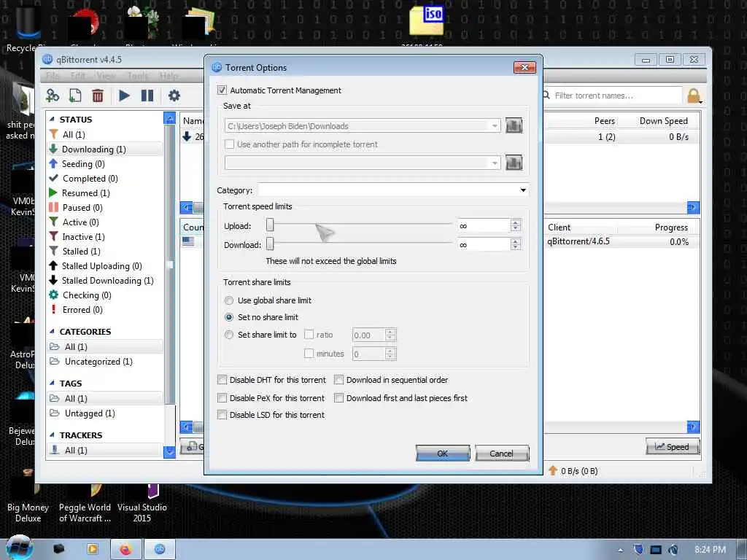This screenshot has height=560, width=747.
Task: Enable Download first and last pieces first
Action: (x=338, y=397)
